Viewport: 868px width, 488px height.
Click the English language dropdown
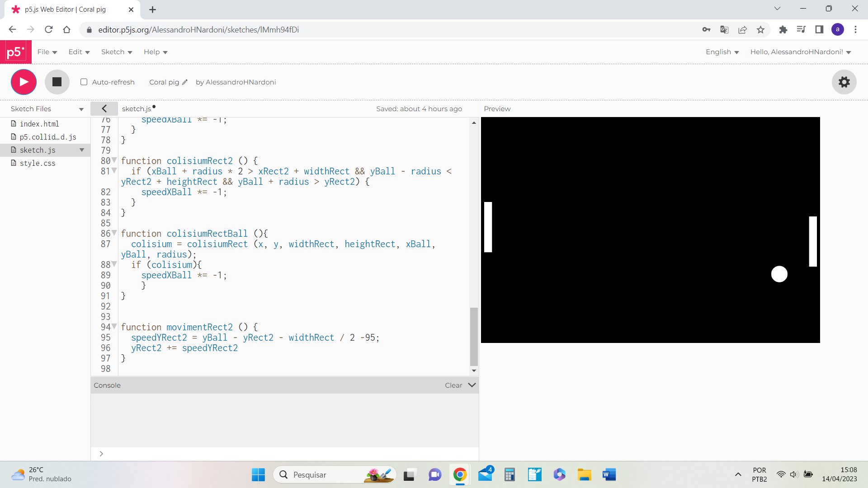pos(722,52)
